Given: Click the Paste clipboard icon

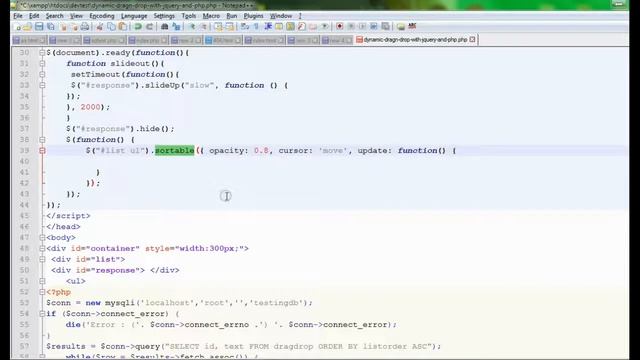Looking at the screenshot, I should pyautogui.click(x=122, y=27).
